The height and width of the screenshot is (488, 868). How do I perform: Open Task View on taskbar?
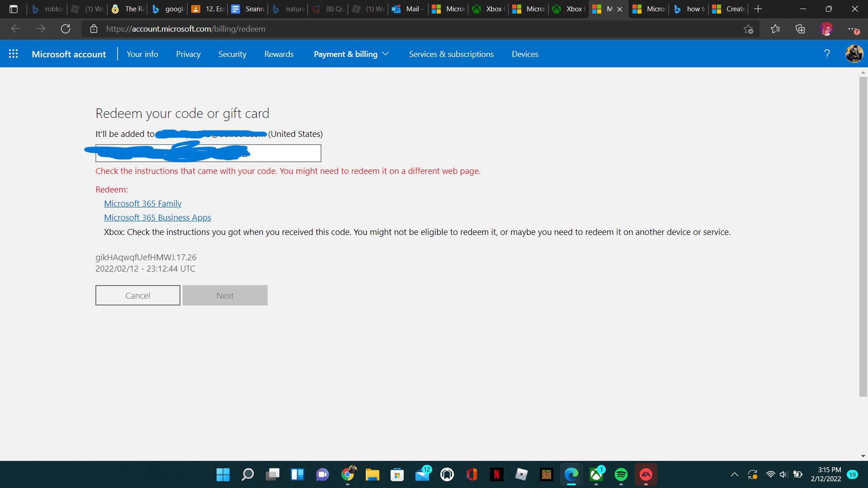(x=273, y=474)
